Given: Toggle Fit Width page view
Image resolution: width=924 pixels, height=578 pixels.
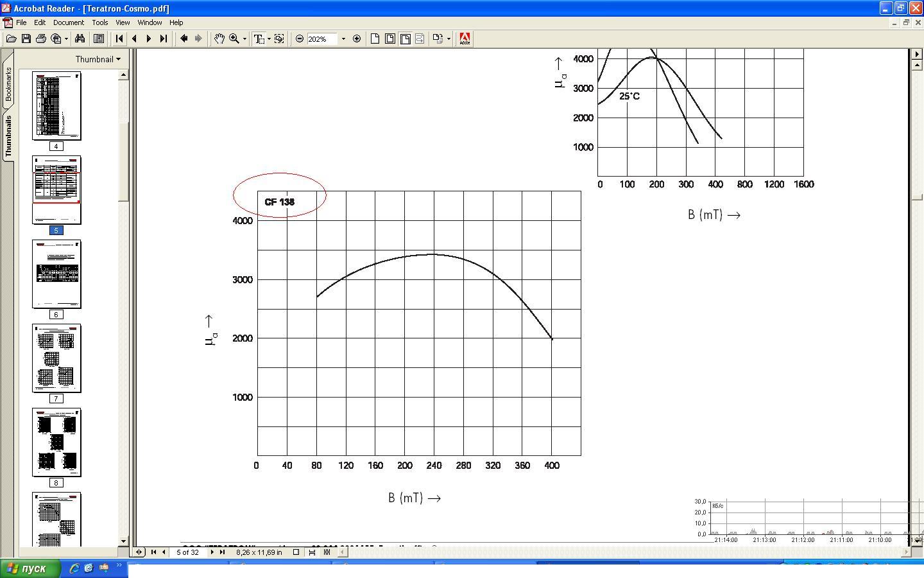Looking at the screenshot, I should coord(405,39).
